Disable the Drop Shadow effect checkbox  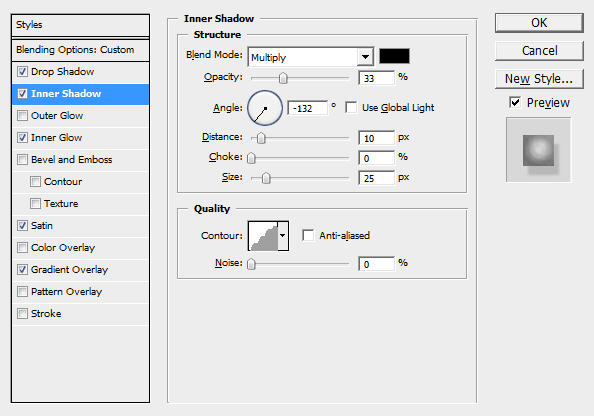[22, 72]
